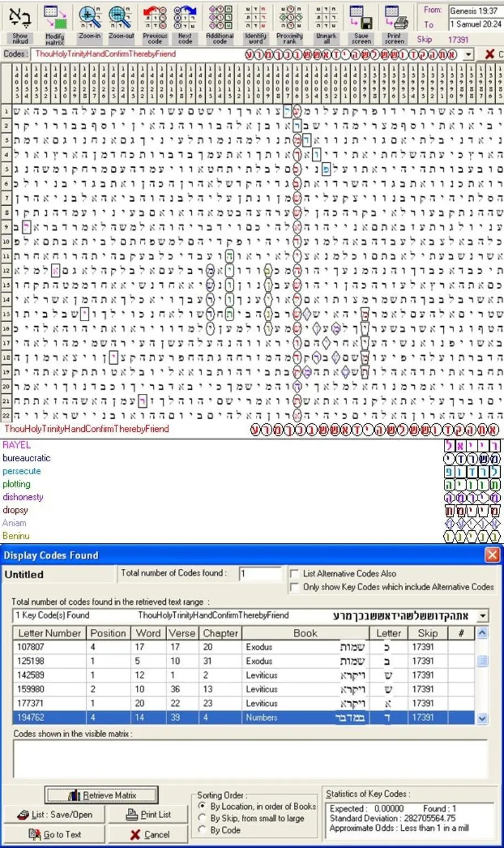Open the Key Code(s) Found dropdown
This screenshot has width=504, height=848.
(483, 616)
